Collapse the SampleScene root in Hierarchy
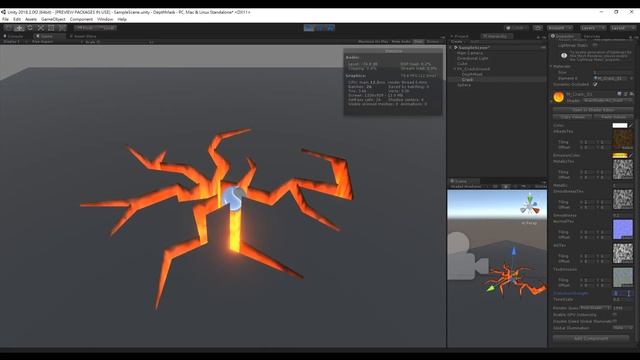Viewport: 640px width, 360px height. tap(452, 48)
